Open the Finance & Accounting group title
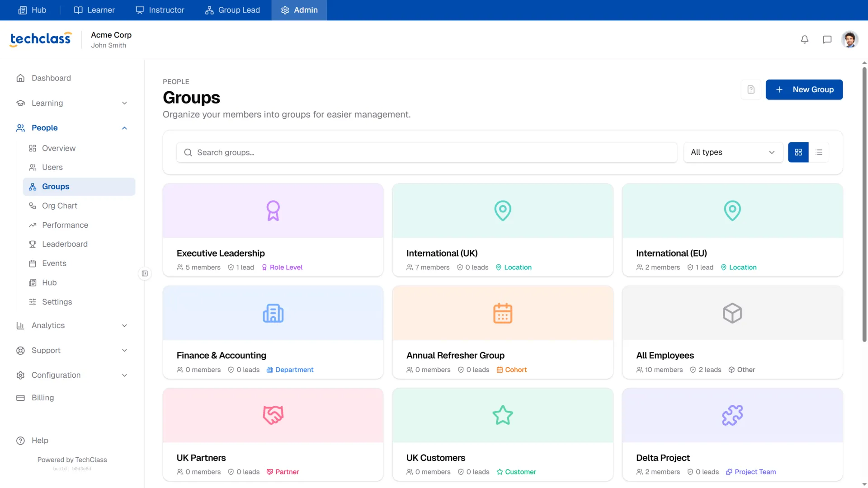Screen dimensions: 868x488 click(x=222, y=356)
